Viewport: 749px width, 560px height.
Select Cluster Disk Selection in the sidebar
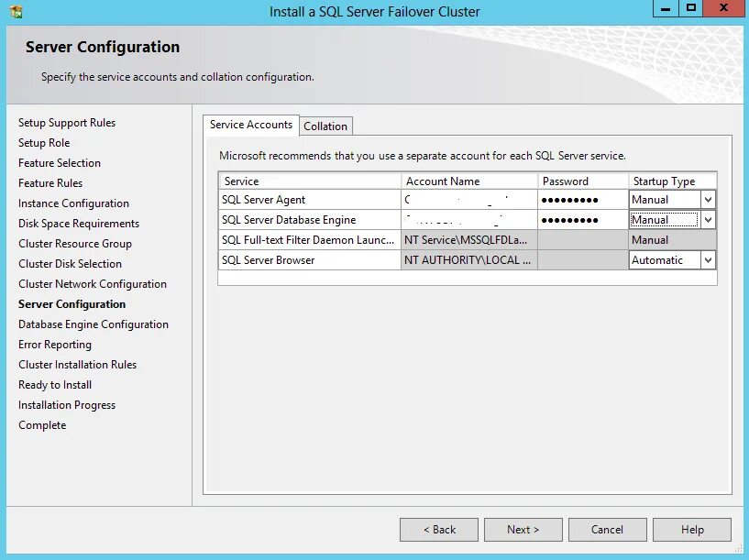[68, 263]
